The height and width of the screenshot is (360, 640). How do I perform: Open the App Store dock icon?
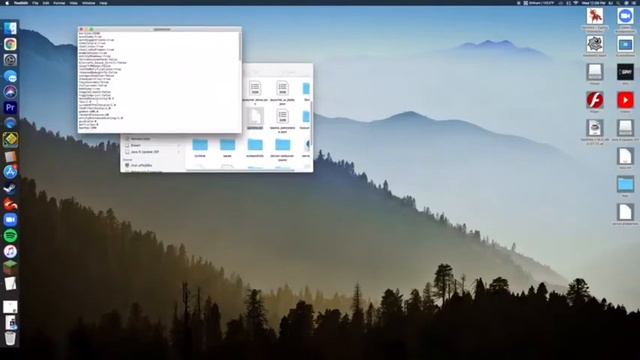(x=10, y=172)
